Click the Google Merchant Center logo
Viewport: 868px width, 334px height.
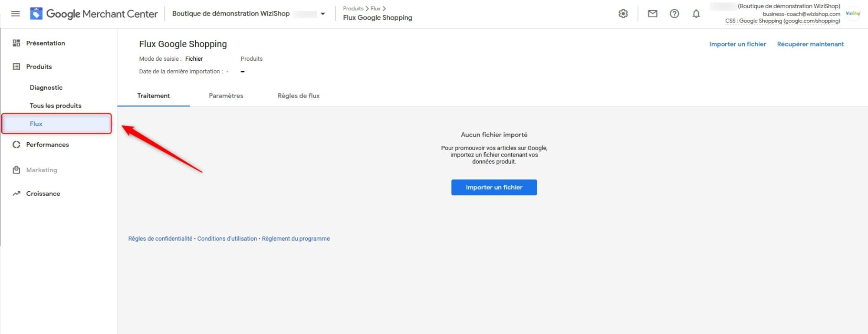coord(94,14)
